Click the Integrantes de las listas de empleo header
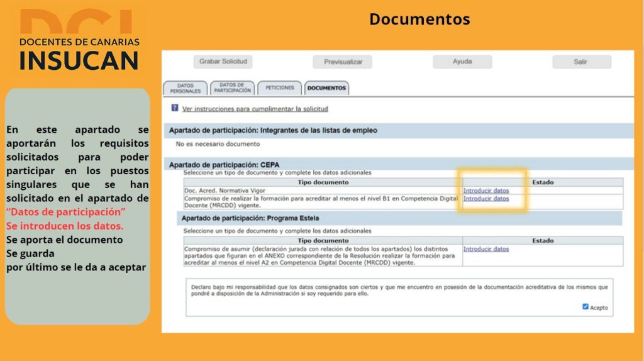The width and height of the screenshot is (644, 361). [x=273, y=130]
